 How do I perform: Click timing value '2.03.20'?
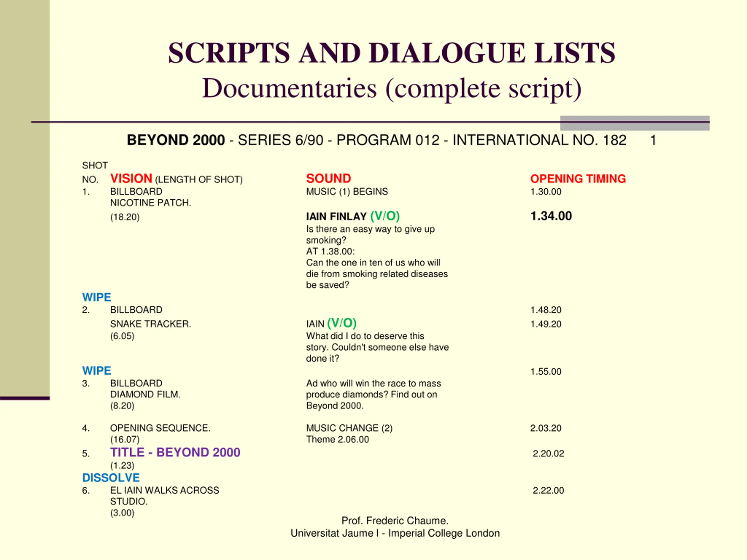[546, 428]
